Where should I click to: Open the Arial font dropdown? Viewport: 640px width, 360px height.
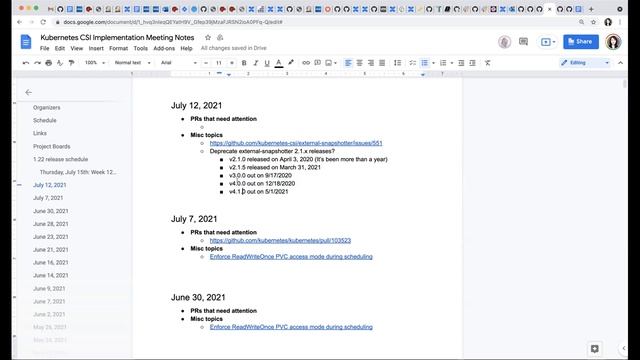click(178, 63)
